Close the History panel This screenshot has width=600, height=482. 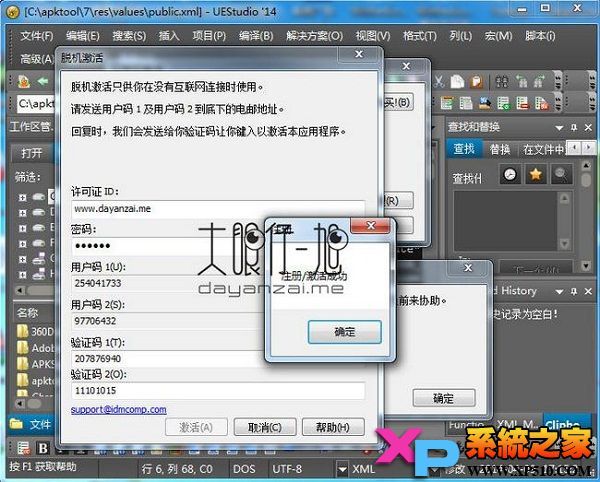click(589, 291)
